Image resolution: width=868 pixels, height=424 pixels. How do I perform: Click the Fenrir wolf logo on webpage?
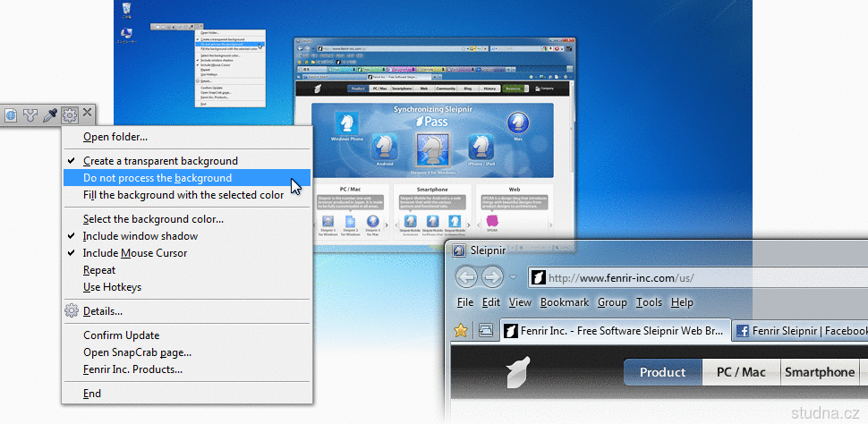(518, 373)
